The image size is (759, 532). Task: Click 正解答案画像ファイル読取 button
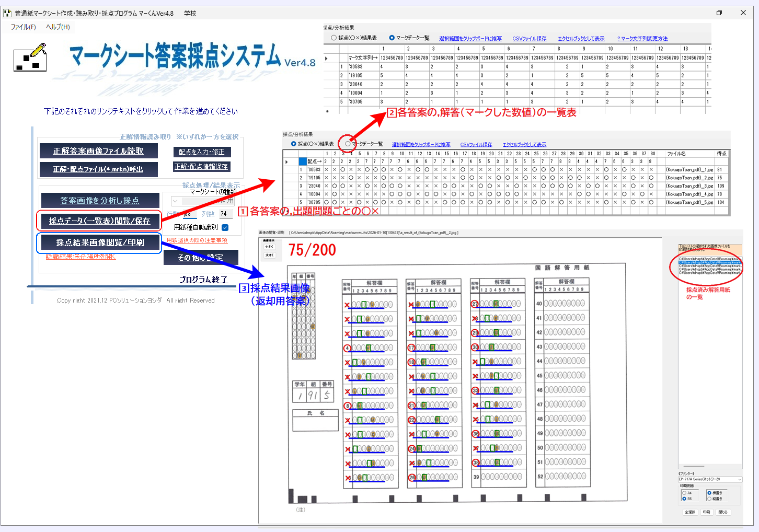point(98,151)
